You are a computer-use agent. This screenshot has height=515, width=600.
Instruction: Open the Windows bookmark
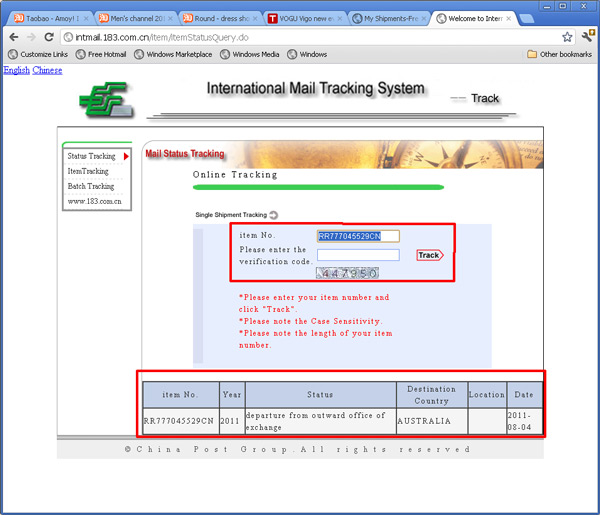(x=307, y=54)
